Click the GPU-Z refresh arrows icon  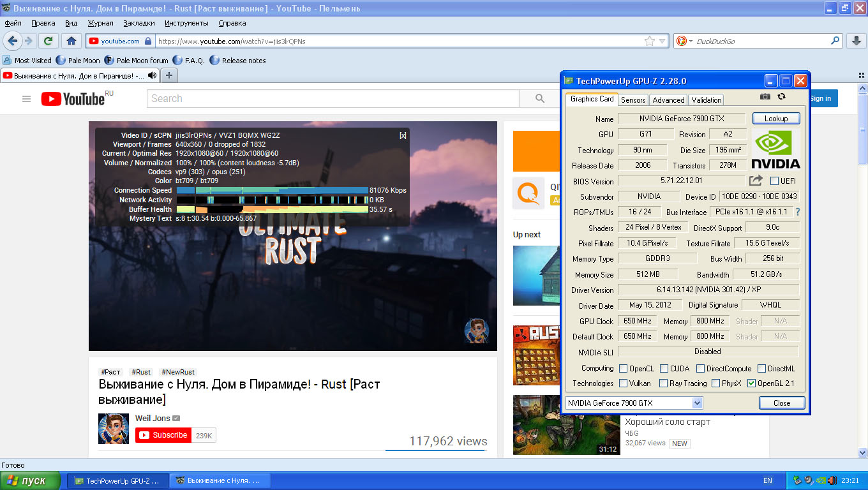click(x=781, y=97)
